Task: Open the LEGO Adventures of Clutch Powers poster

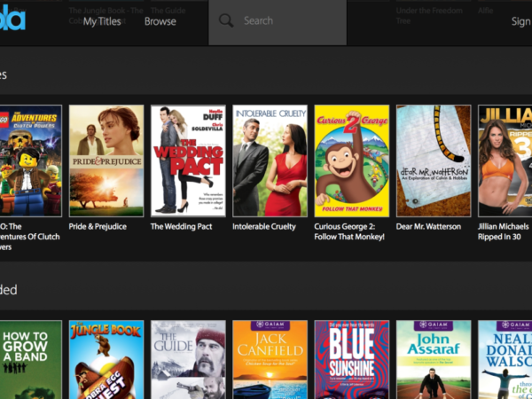Action: (x=31, y=160)
